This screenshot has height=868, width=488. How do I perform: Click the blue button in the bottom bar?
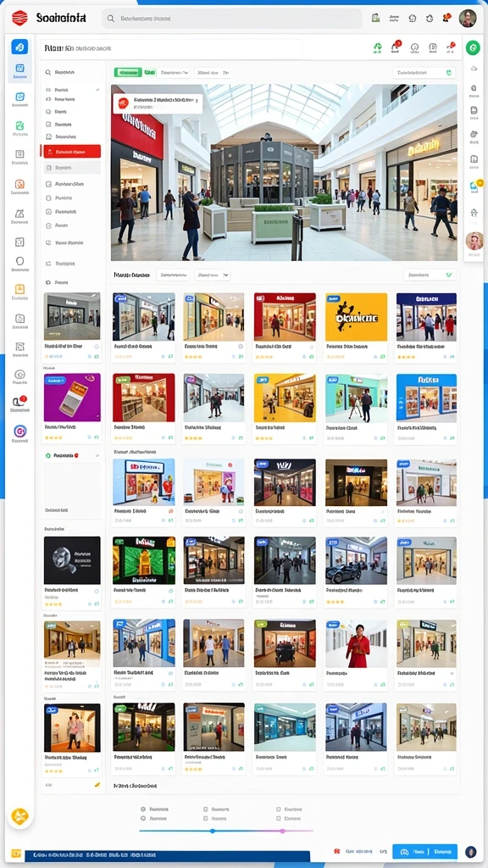425,851
